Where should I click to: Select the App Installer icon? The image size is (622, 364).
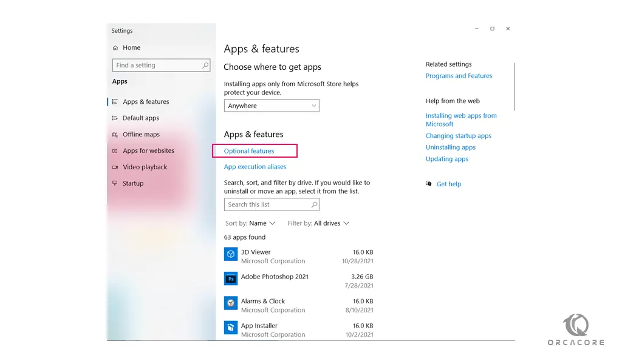pos(230,328)
